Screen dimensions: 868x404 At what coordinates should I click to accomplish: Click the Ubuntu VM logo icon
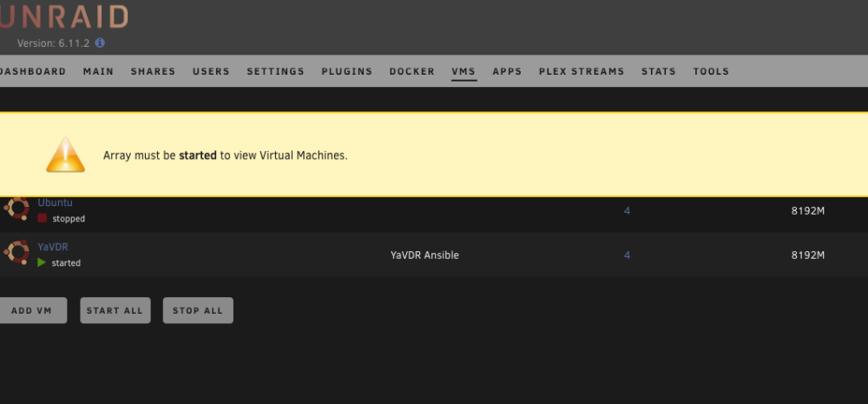coord(16,209)
